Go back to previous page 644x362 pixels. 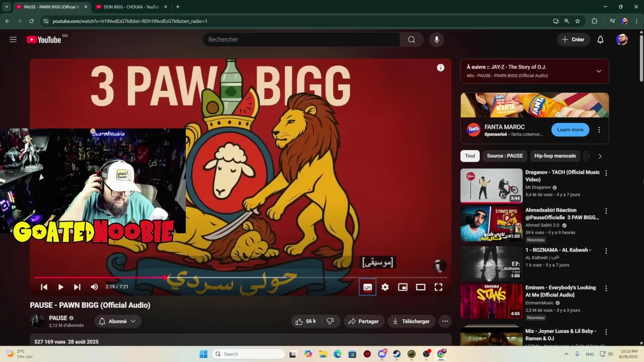point(7,21)
